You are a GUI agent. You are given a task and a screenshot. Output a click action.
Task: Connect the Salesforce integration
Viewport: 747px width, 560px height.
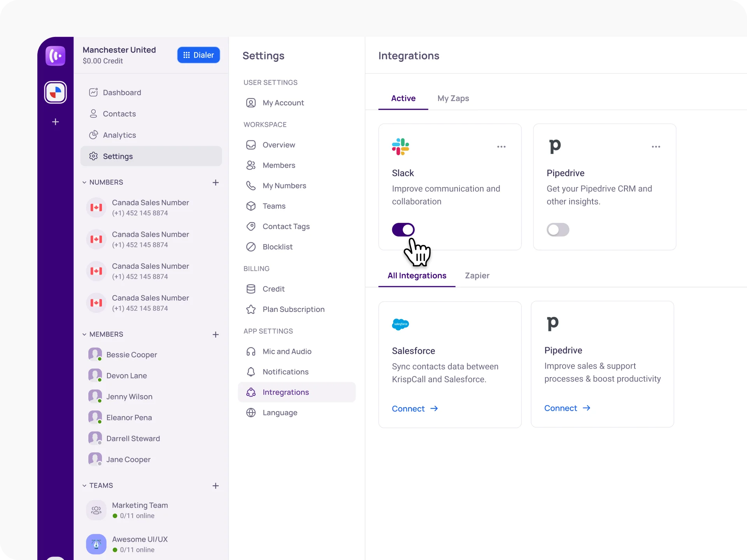tap(415, 409)
